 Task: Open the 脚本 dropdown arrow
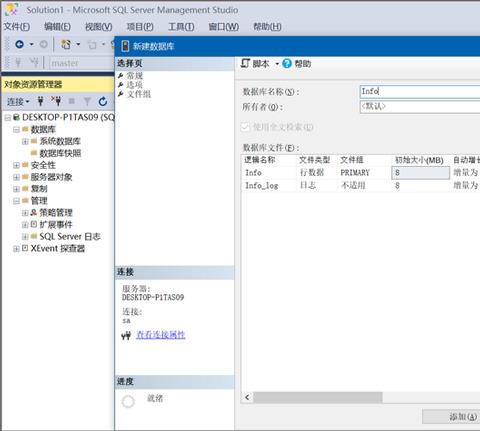pos(277,64)
